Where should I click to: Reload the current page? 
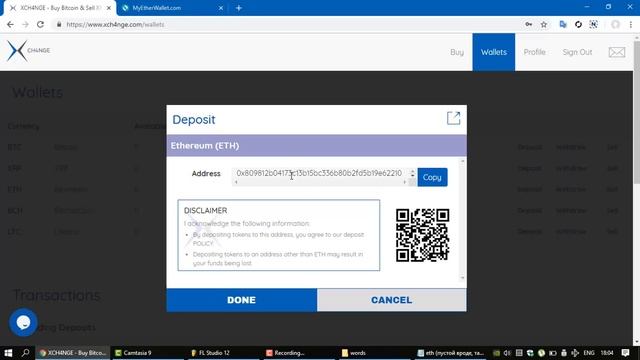(40, 24)
